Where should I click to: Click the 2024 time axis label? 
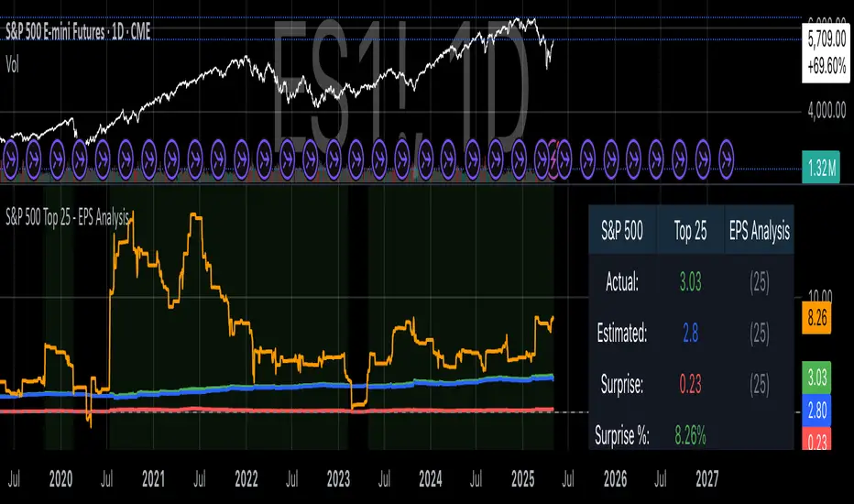point(431,479)
